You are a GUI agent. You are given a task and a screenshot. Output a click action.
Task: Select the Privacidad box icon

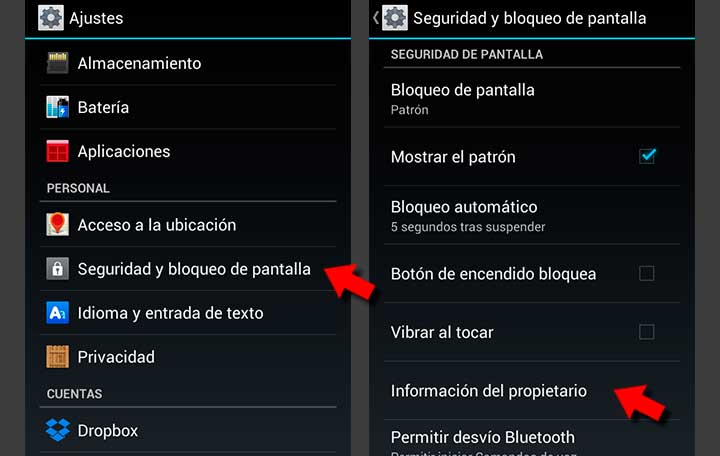tap(57, 357)
